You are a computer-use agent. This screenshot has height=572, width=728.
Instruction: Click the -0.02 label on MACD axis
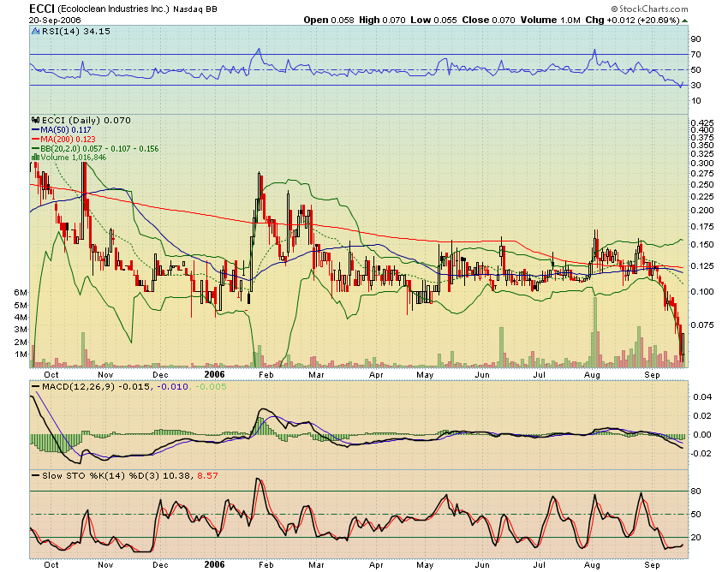pyautogui.click(x=701, y=454)
